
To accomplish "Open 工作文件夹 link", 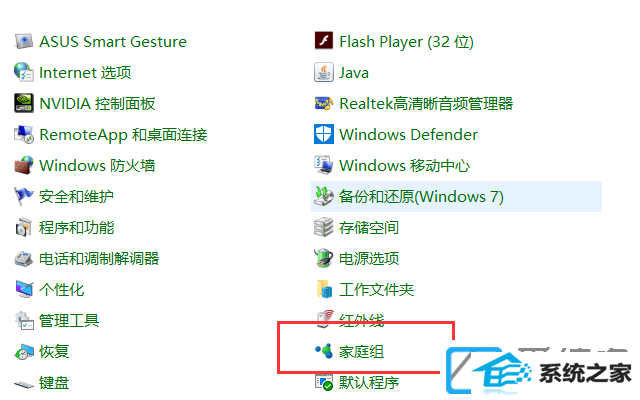I will pyautogui.click(x=376, y=290).
